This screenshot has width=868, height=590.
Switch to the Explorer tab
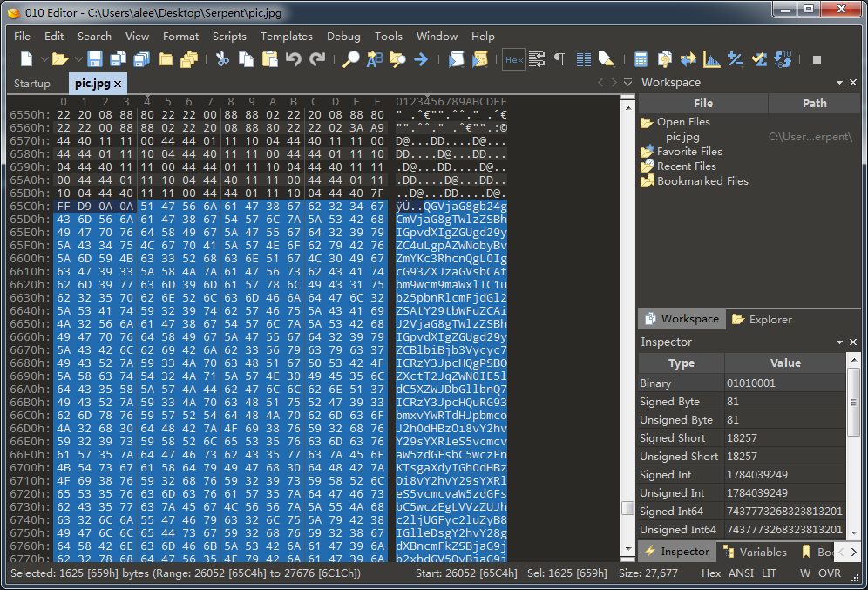pos(763,319)
